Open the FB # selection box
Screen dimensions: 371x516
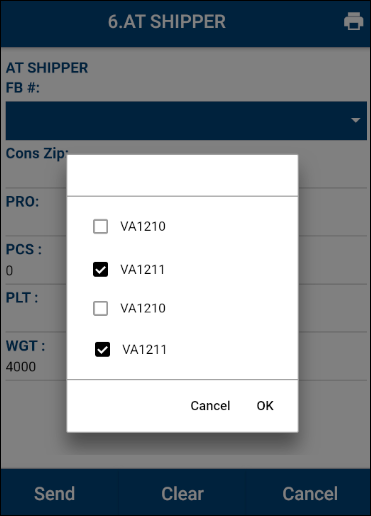[x=186, y=121]
